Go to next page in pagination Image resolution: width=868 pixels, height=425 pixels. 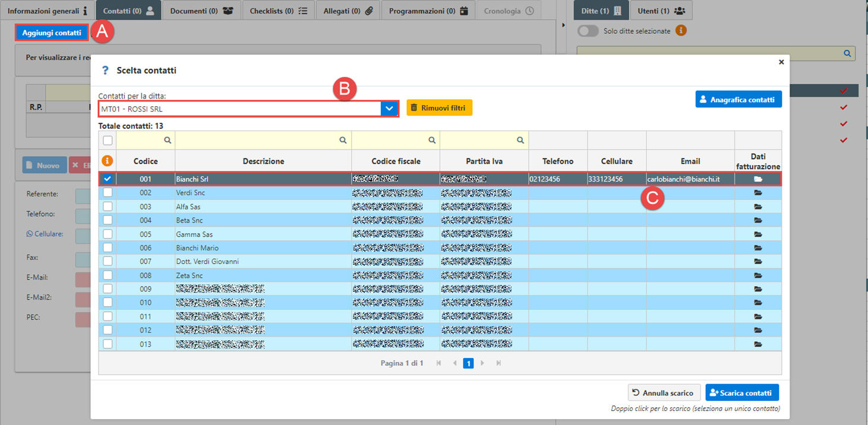482,363
